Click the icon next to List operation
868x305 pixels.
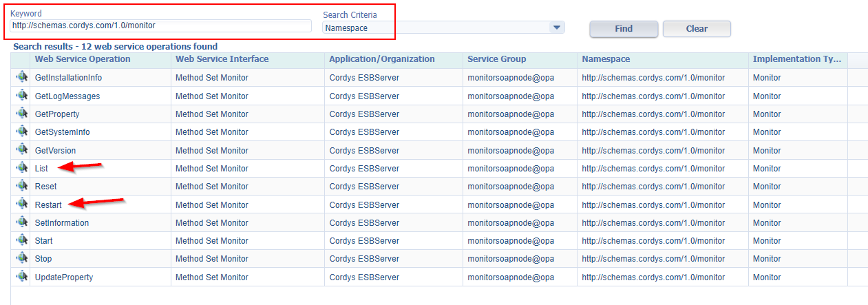(x=21, y=168)
